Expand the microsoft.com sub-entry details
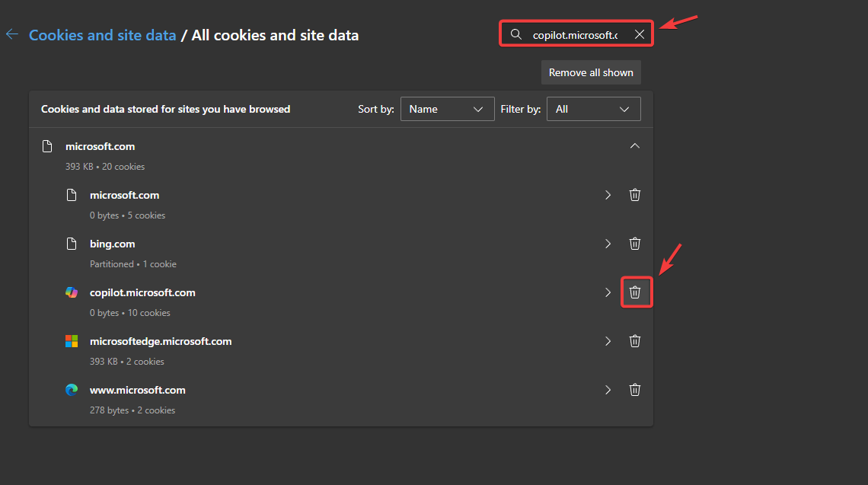The image size is (868, 485). pyautogui.click(x=608, y=195)
